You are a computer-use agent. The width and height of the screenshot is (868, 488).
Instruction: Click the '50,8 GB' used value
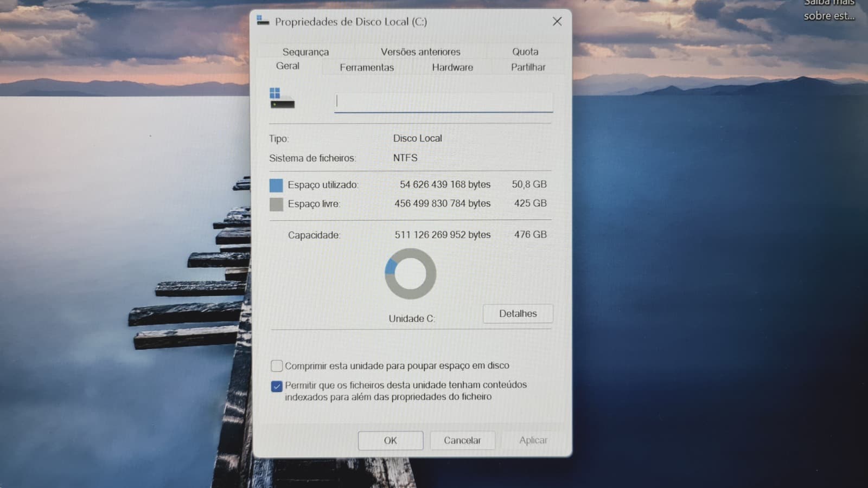pyautogui.click(x=529, y=184)
